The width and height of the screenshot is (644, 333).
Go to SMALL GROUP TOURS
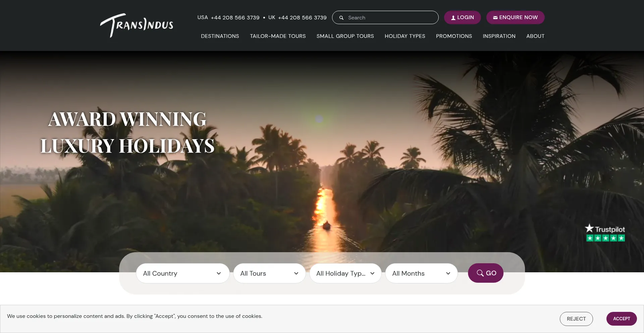[x=345, y=36]
